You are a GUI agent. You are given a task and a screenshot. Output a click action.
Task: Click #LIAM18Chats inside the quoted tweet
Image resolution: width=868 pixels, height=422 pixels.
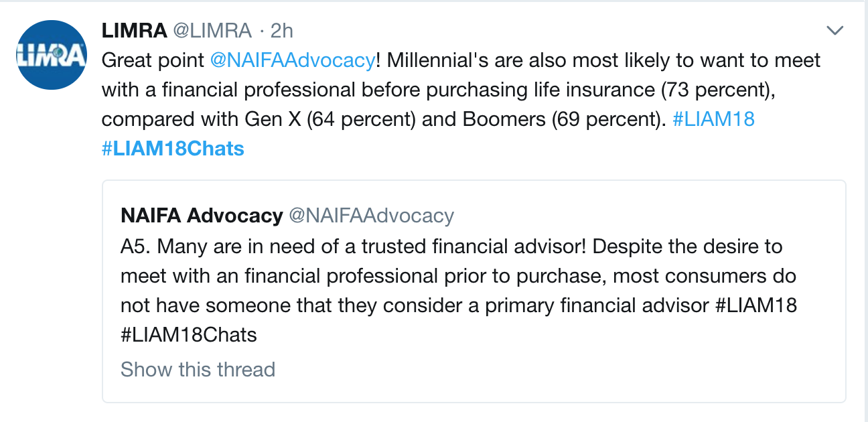(189, 334)
